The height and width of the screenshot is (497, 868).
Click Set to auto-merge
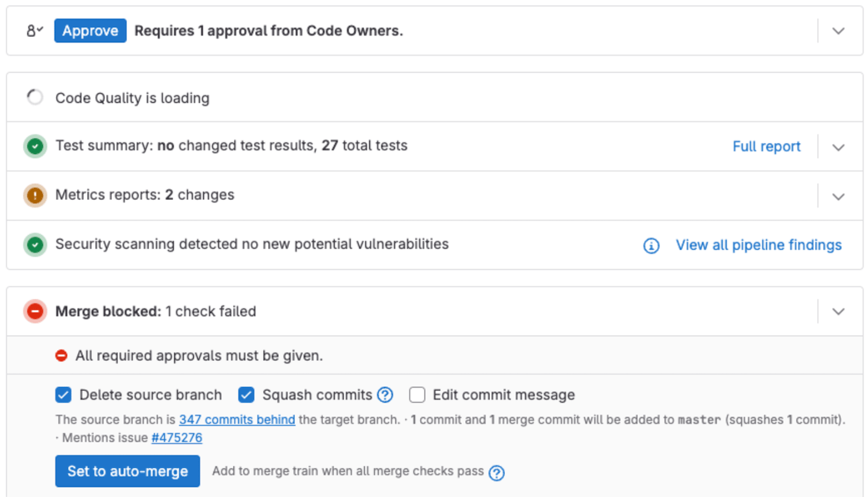point(127,471)
